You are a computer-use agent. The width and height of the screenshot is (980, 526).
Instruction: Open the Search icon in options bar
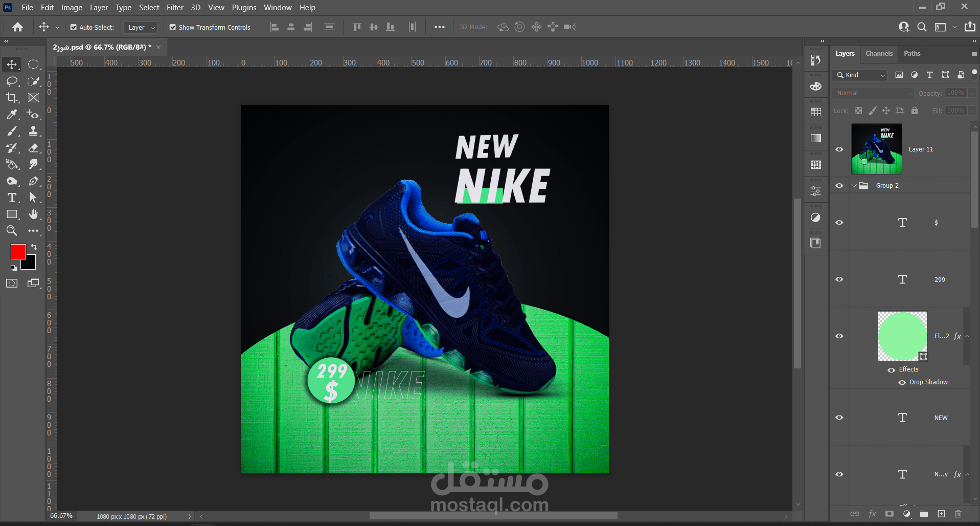(x=922, y=27)
